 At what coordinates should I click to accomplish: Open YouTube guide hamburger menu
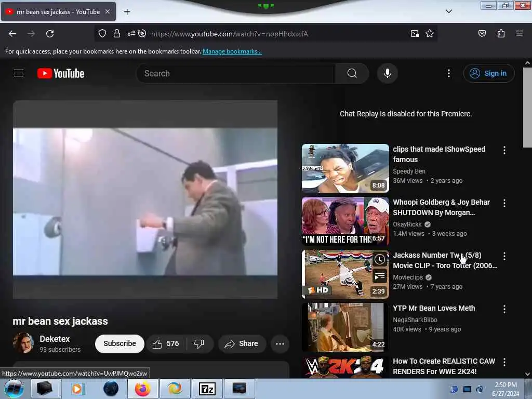pyautogui.click(x=19, y=73)
